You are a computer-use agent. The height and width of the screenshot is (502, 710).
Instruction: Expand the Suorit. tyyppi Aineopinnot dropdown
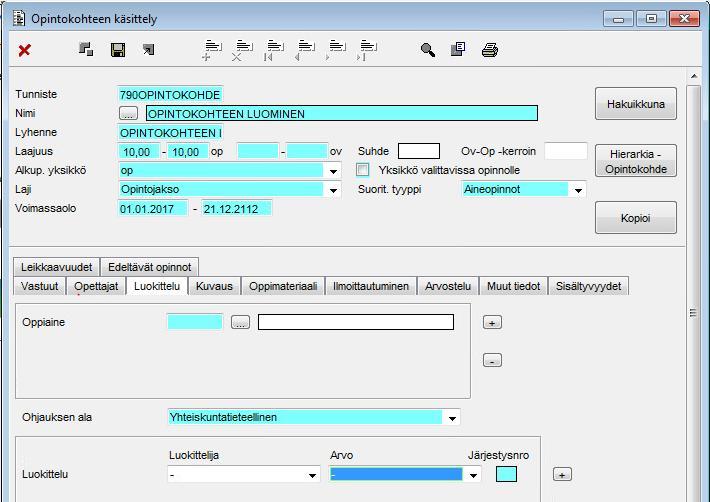tap(578, 190)
